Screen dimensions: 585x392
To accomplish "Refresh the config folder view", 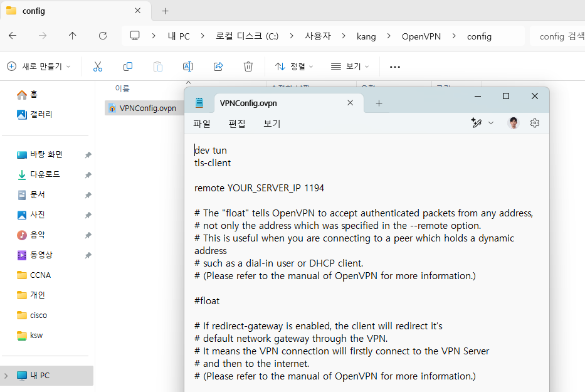I will point(103,36).
